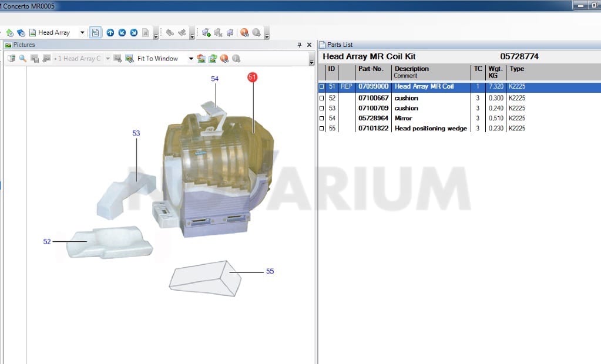Select part number 07101822
601x364 pixels.
point(373,129)
